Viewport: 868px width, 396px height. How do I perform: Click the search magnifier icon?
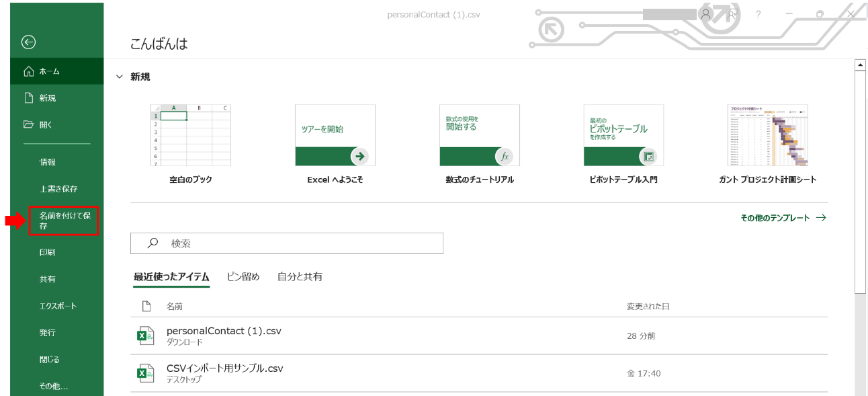[x=153, y=243]
